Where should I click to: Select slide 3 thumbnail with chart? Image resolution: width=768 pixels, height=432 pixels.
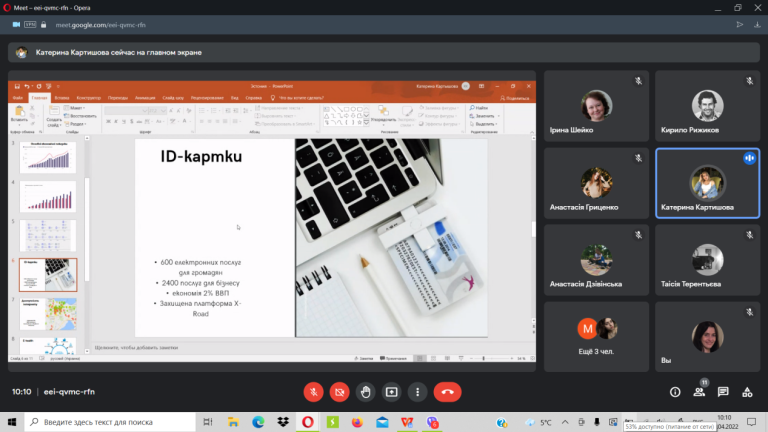(48, 157)
